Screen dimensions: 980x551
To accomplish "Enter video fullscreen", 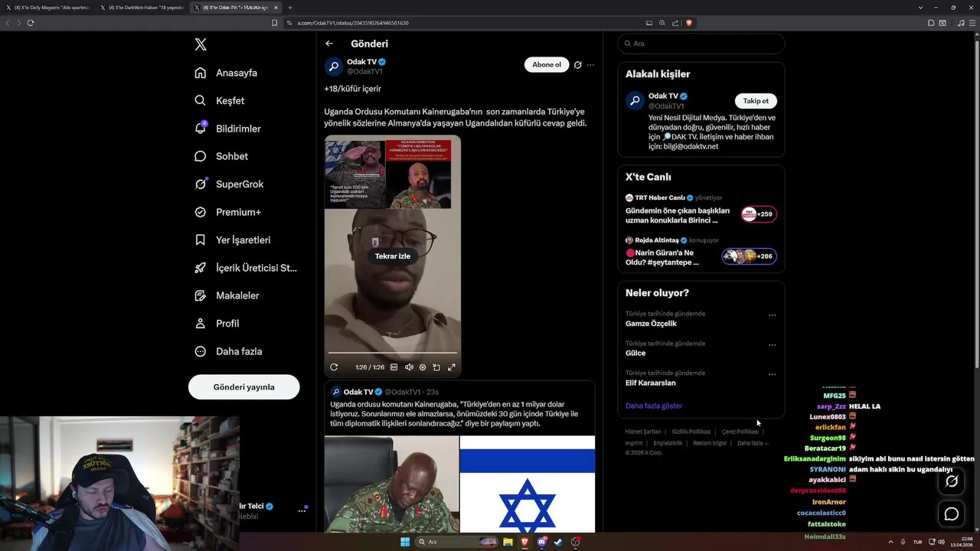I will tap(452, 367).
